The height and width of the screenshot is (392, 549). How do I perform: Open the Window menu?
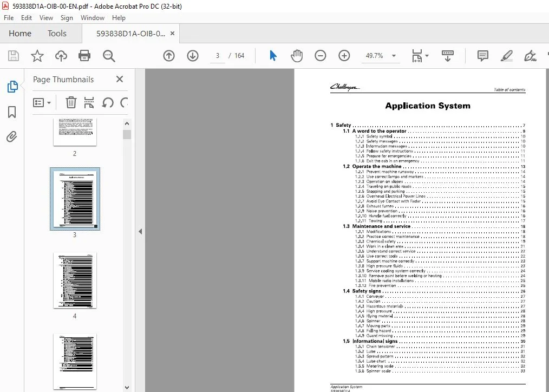point(93,17)
